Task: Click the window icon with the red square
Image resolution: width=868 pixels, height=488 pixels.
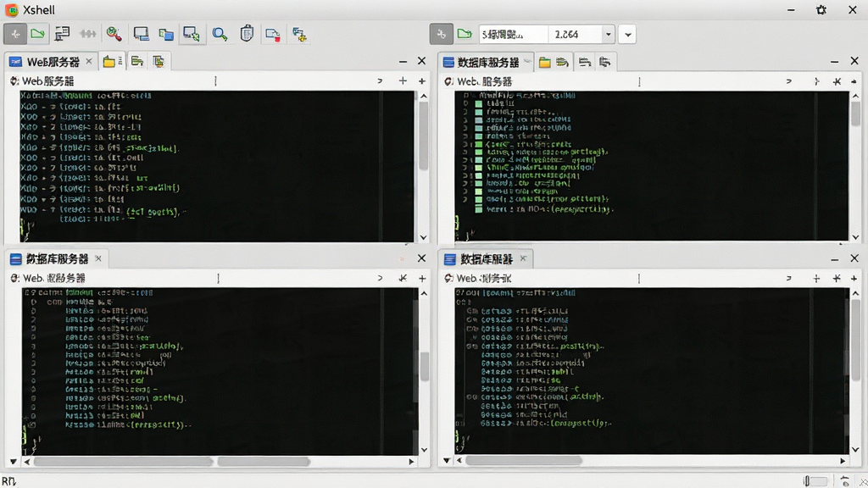Action: (272, 35)
